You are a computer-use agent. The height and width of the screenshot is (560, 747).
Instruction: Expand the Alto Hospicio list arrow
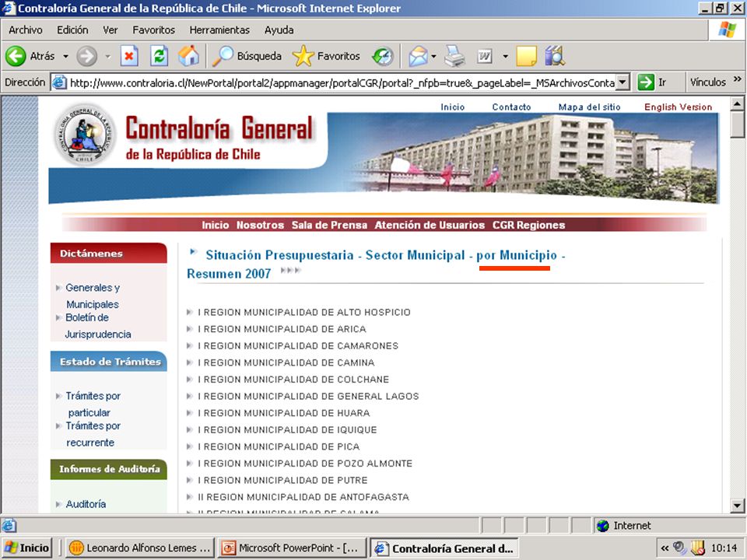click(x=190, y=312)
